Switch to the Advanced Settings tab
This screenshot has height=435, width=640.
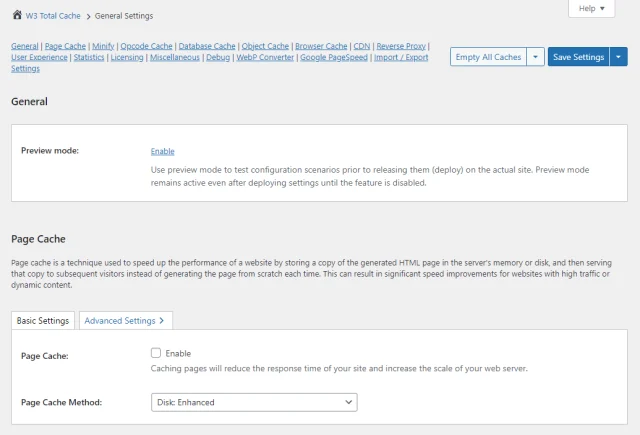(125, 320)
